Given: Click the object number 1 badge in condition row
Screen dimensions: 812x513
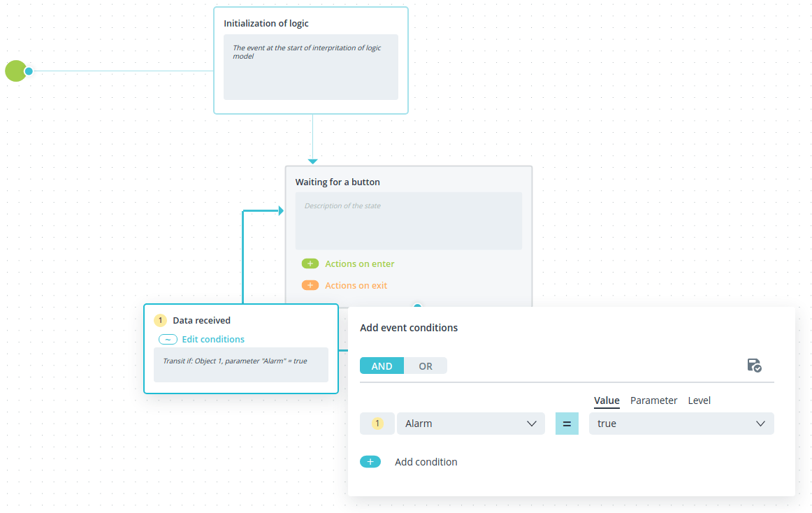Looking at the screenshot, I should point(377,424).
